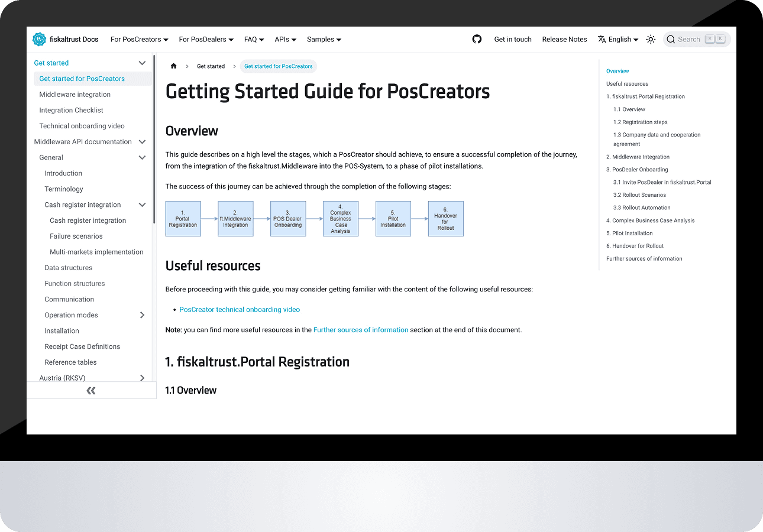Expand the Austria (RKSV) section
The height and width of the screenshot is (532, 763).
[142, 378]
